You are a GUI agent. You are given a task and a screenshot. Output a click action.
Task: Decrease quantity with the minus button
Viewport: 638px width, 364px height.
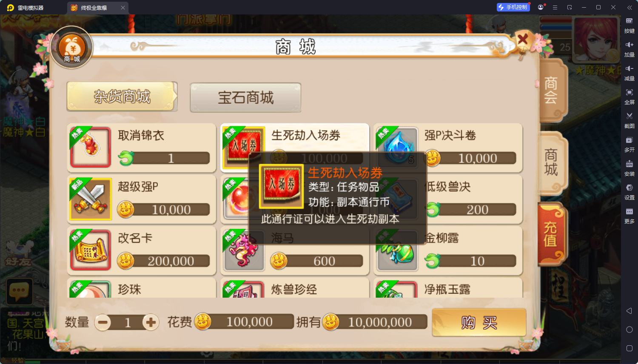(x=103, y=322)
